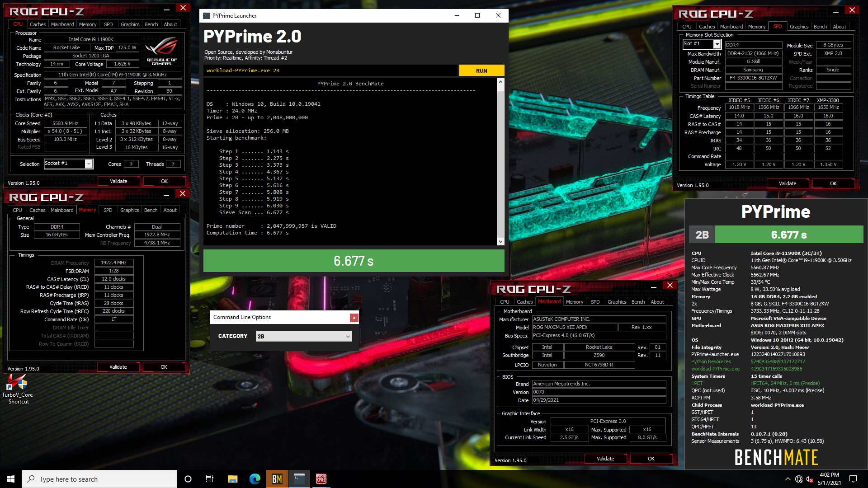
Task: Open Memory tab in CPU-Z SPD window
Action: (757, 27)
